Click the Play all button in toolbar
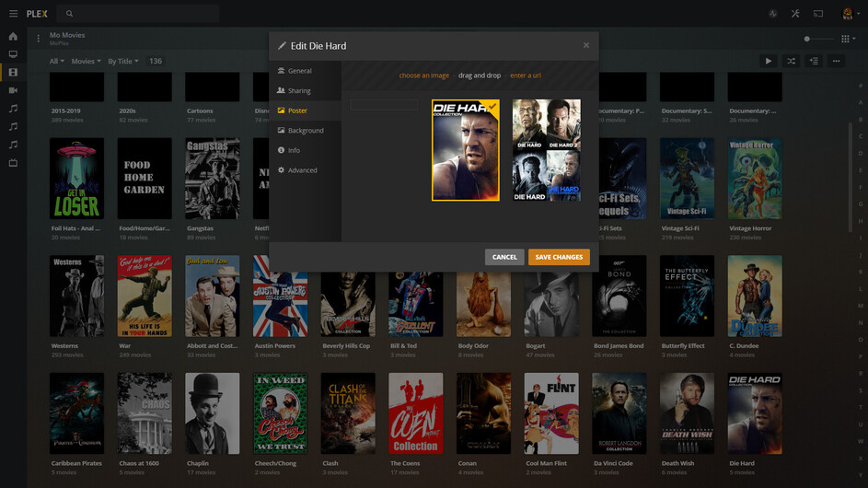This screenshot has width=868, height=488. tap(769, 61)
